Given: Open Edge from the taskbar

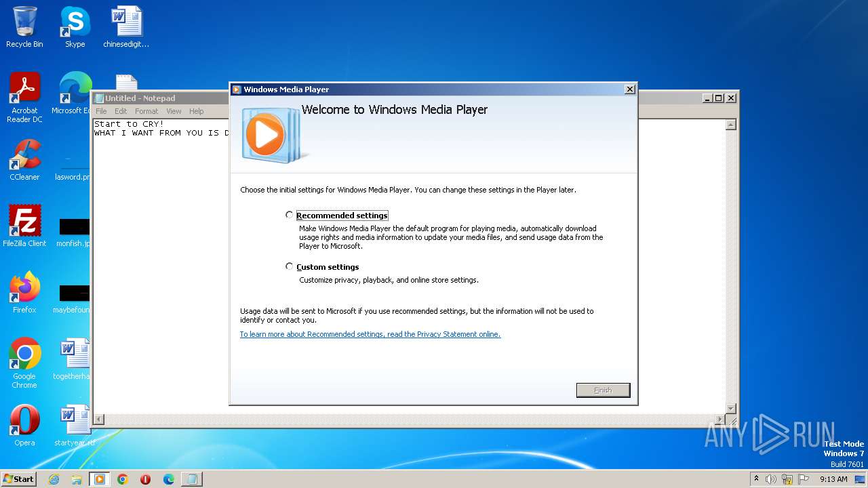Looking at the screenshot, I should click(x=168, y=479).
